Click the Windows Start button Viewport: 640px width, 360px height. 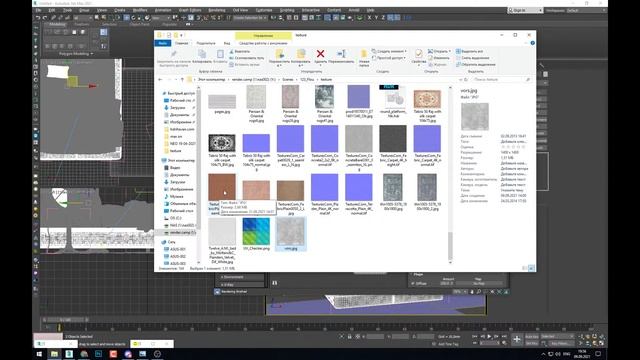tap(39, 354)
